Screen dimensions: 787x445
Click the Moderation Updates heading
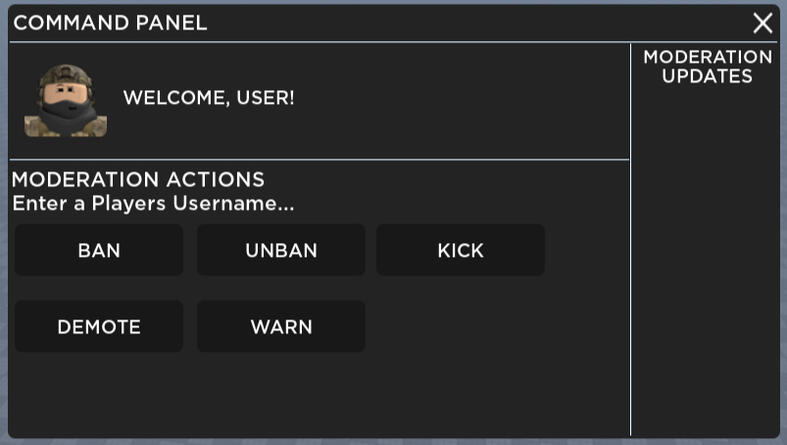pos(707,66)
